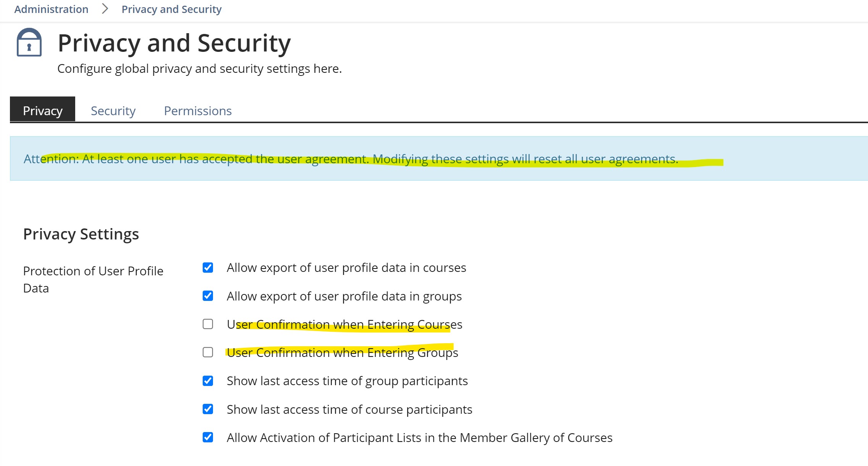Uncheck Allow export of profile data in groups

pos(208,296)
